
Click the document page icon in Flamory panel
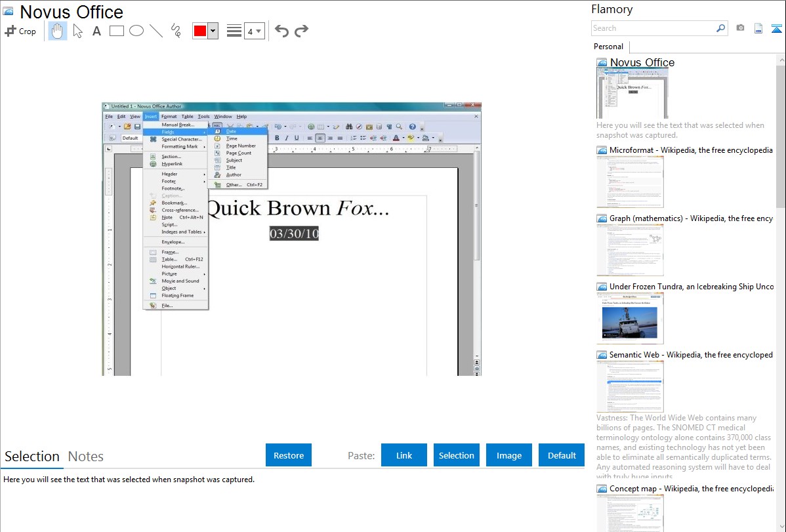[758, 28]
